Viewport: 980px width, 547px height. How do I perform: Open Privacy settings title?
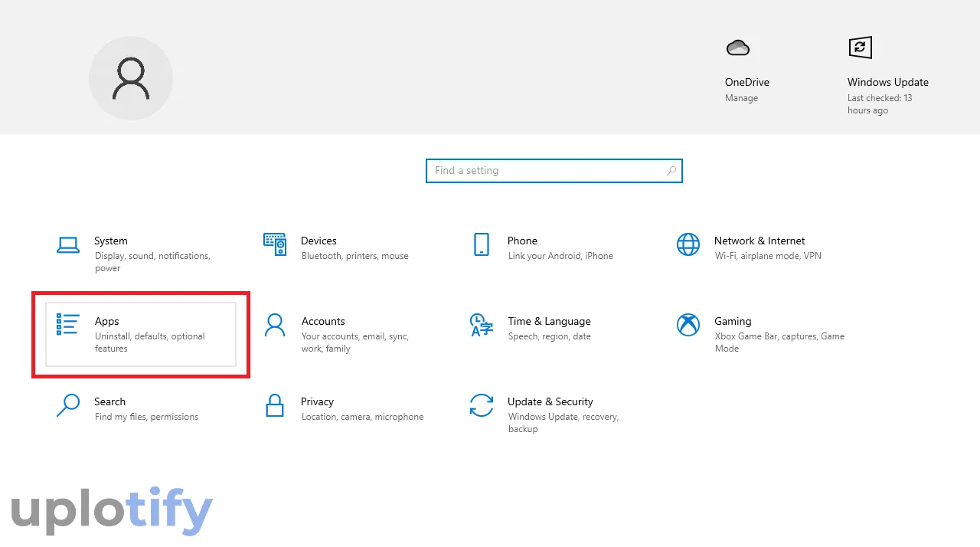coord(317,401)
